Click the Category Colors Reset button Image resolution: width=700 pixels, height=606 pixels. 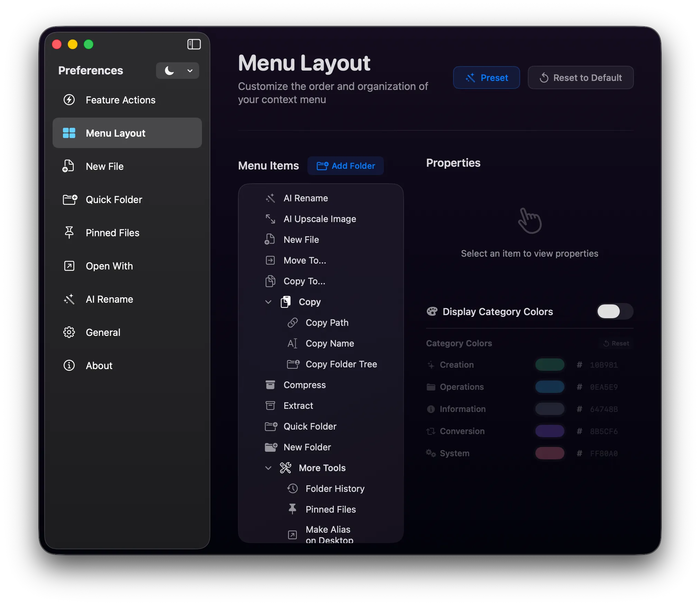(616, 343)
